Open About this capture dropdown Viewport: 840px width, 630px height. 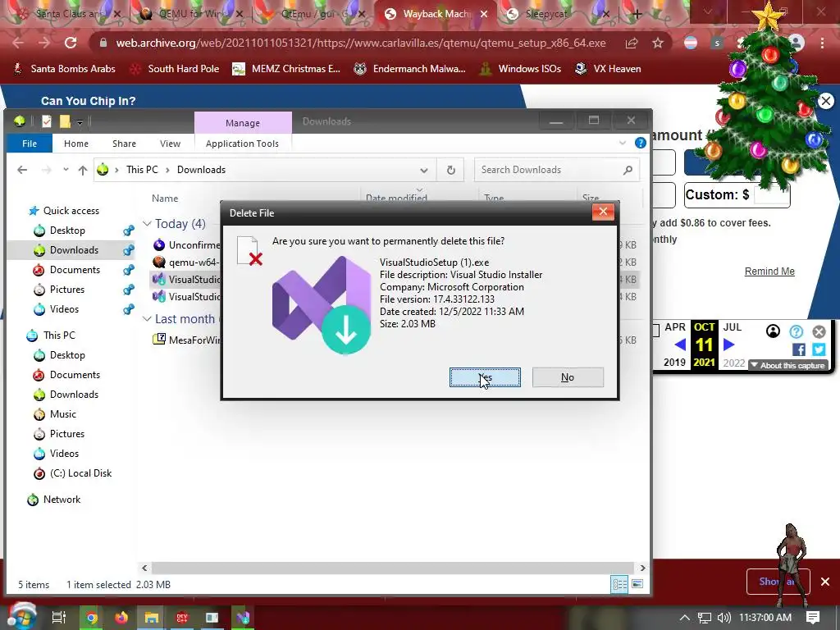pos(788,365)
